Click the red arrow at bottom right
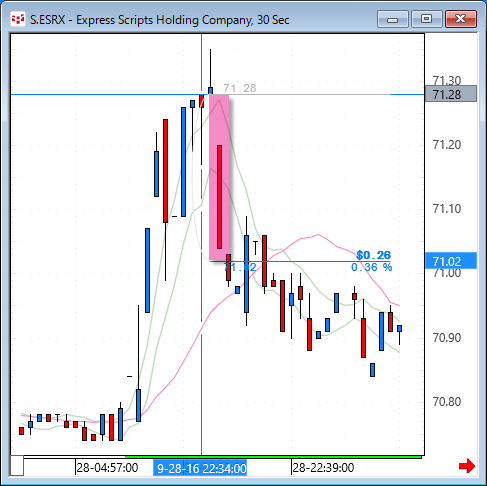Viewport: 487px width, 486px height. (467, 466)
